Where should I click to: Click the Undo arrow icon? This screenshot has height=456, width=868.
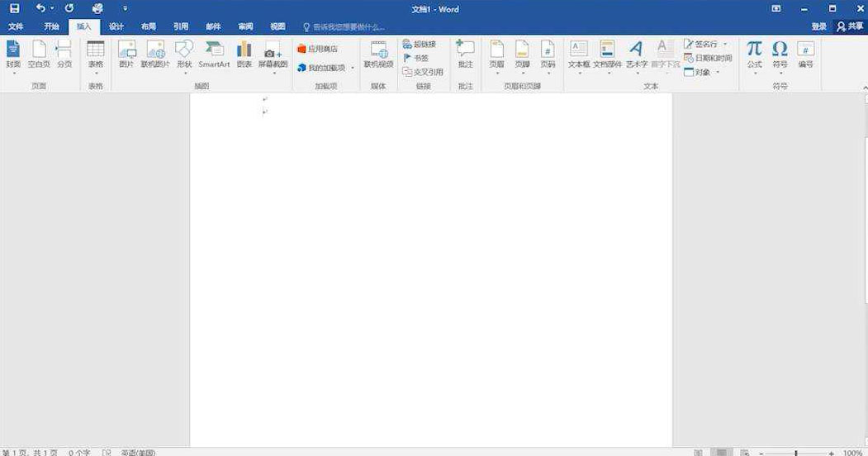(x=40, y=8)
